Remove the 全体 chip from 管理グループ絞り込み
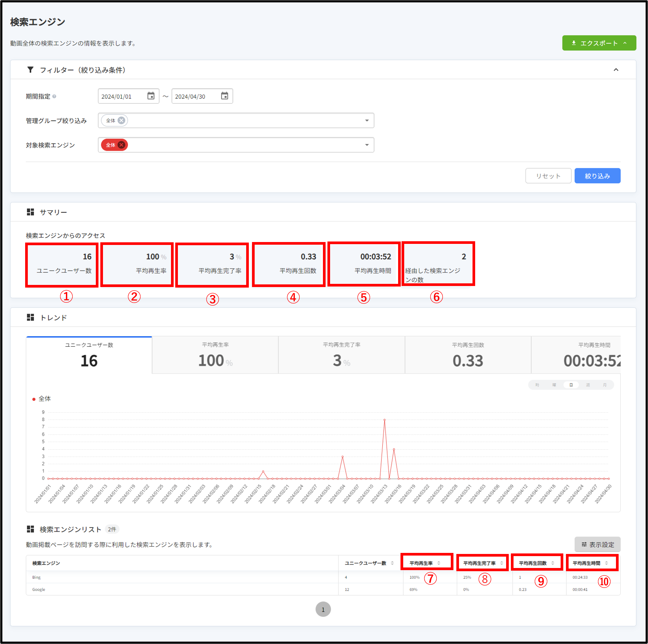The image size is (648, 644). pyautogui.click(x=121, y=120)
